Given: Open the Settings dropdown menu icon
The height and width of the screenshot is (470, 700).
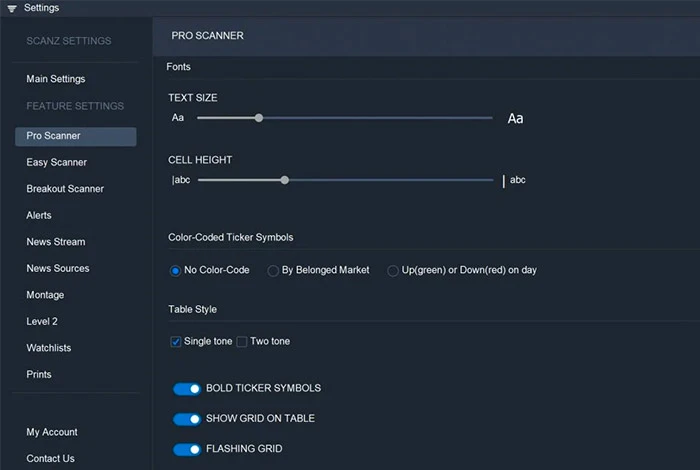Looking at the screenshot, I should click(x=12, y=8).
